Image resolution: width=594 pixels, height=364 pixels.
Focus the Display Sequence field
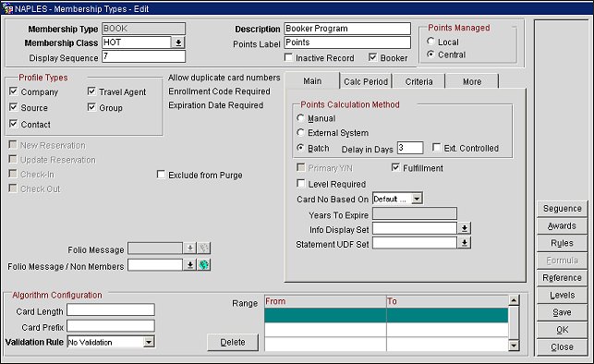(x=143, y=56)
